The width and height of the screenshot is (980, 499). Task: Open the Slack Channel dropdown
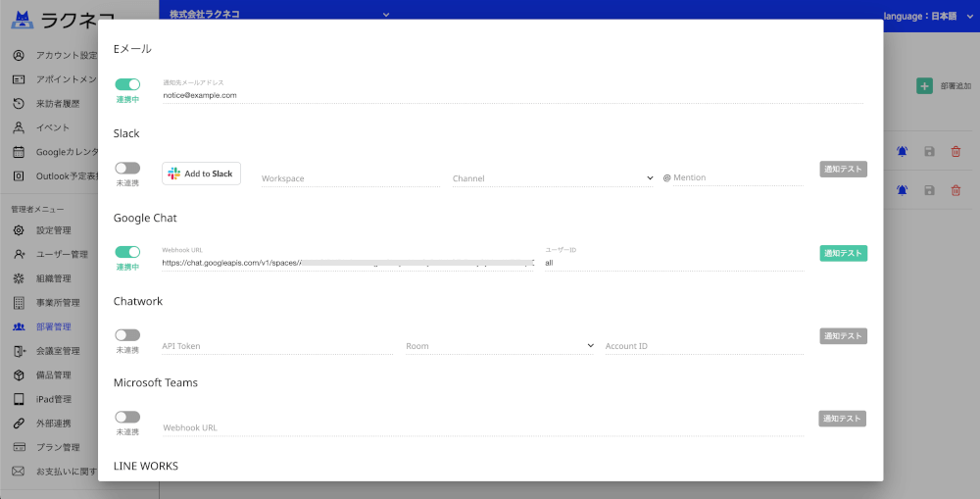(553, 178)
